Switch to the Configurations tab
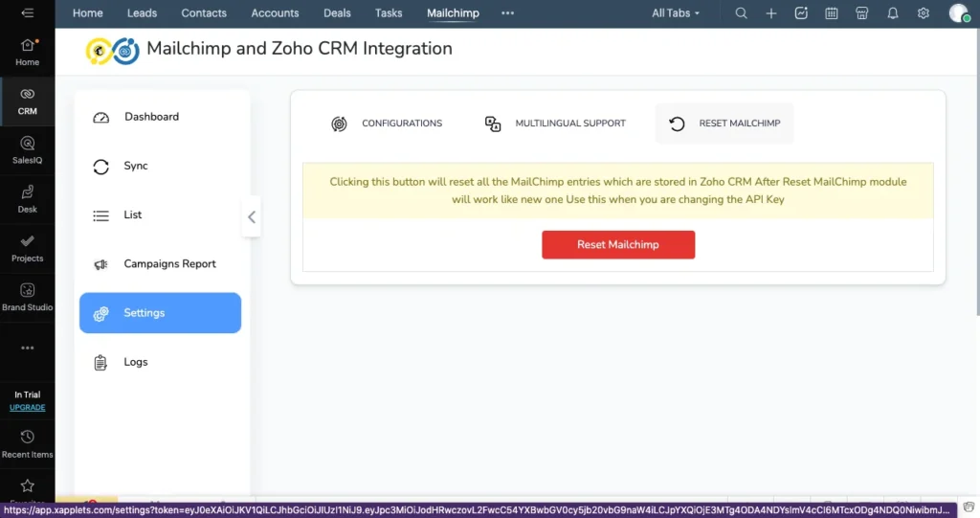Image resolution: width=980 pixels, height=518 pixels. (x=387, y=124)
